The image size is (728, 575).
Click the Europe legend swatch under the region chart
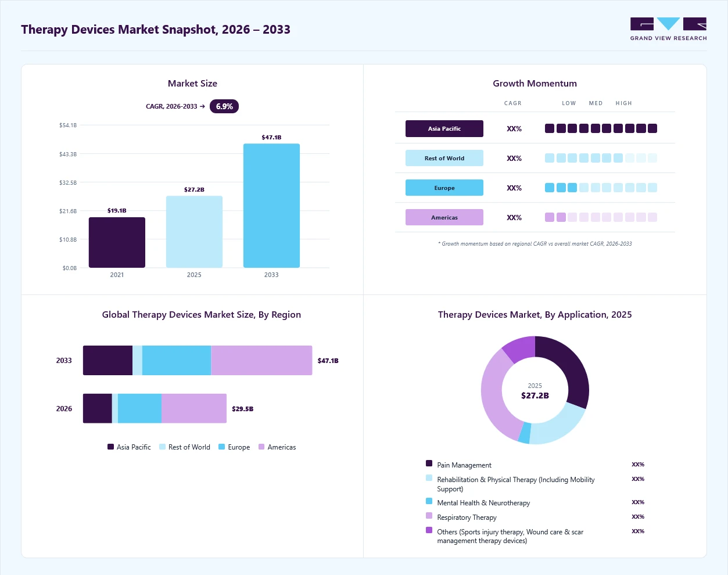click(x=222, y=447)
